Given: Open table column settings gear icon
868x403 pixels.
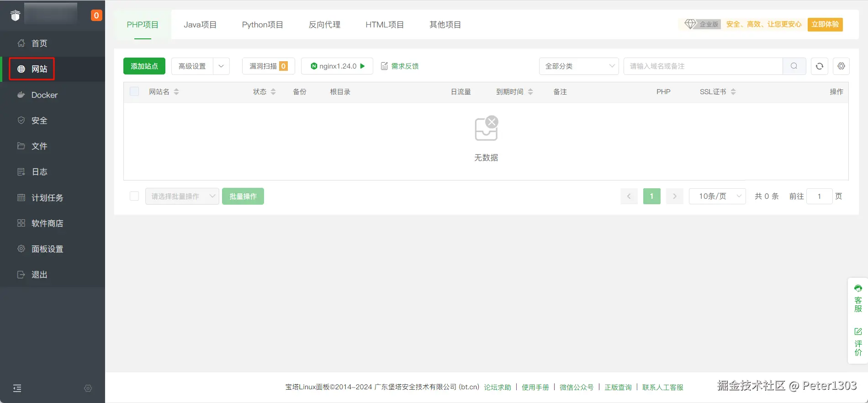Looking at the screenshot, I should click(x=841, y=66).
